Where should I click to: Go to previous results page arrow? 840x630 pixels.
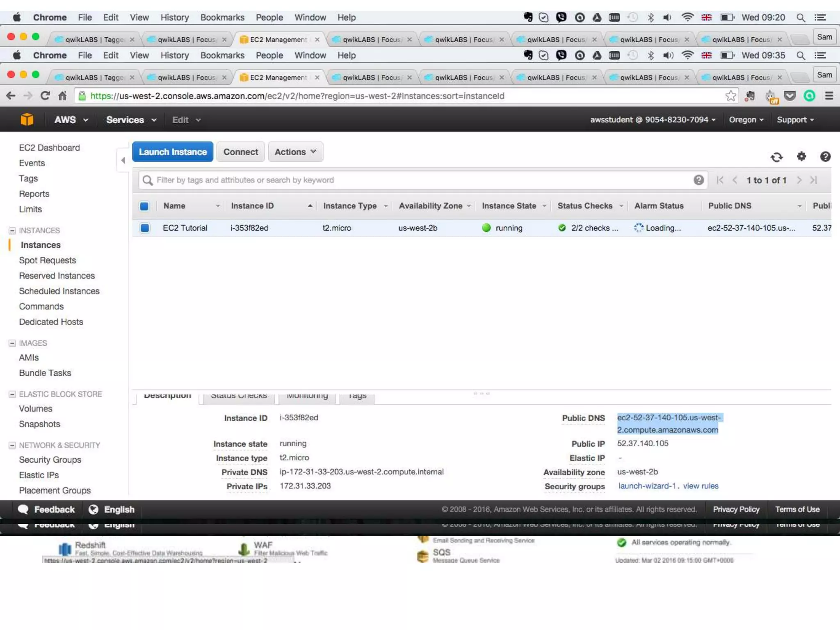click(735, 180)
